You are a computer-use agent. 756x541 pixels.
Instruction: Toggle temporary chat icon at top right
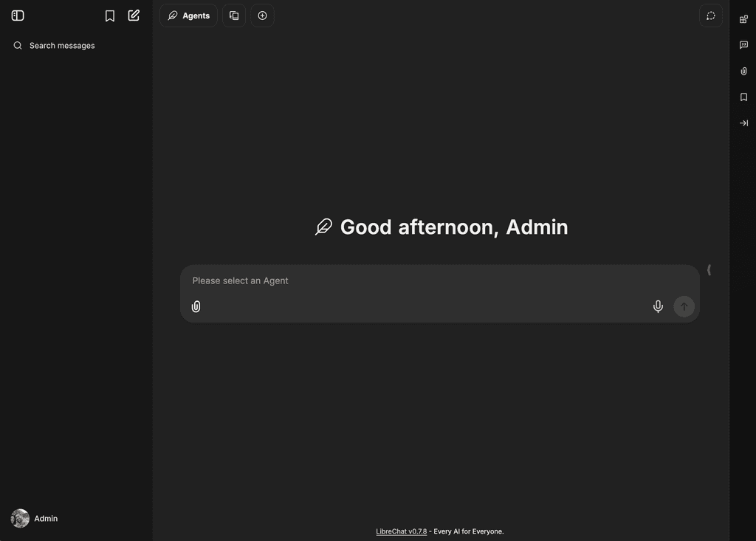click(x=710, y=15)
